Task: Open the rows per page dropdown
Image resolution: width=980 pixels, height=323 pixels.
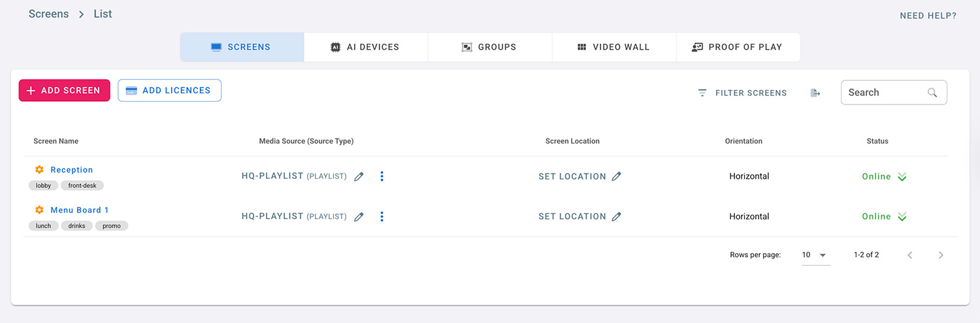Action: (815, 255)
